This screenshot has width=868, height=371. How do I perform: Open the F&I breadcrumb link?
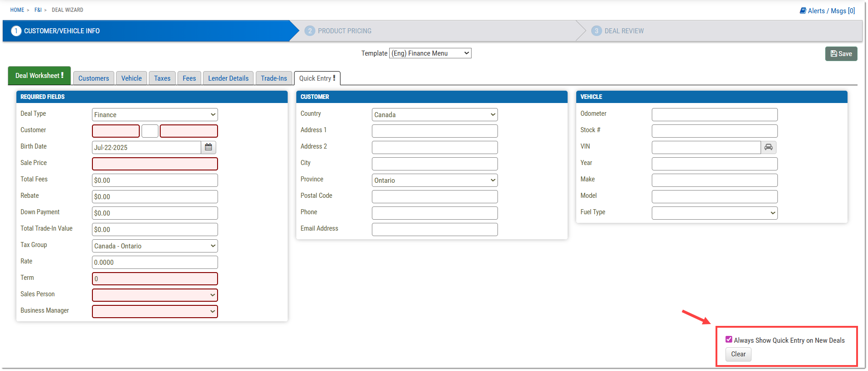click(x=38, y=10)
